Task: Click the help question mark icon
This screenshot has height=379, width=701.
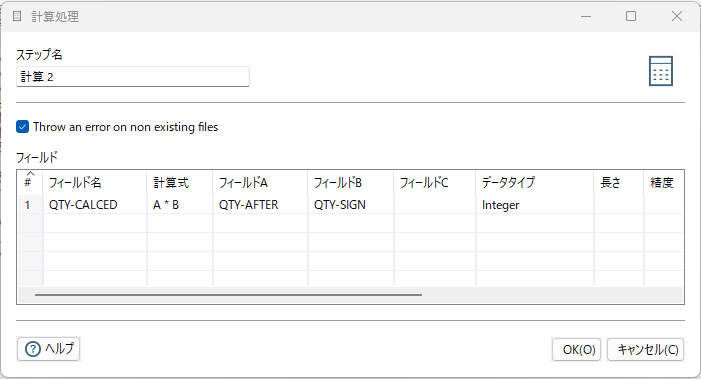Action: click(x=33, y=349)
